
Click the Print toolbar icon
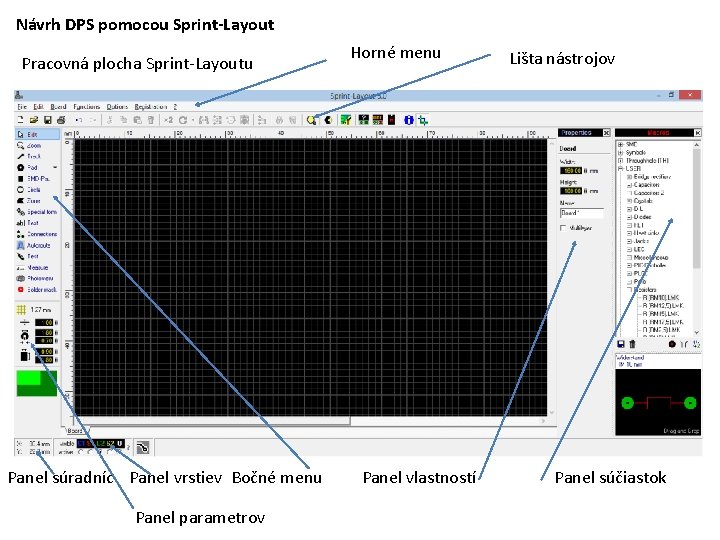tap(61, 120)
